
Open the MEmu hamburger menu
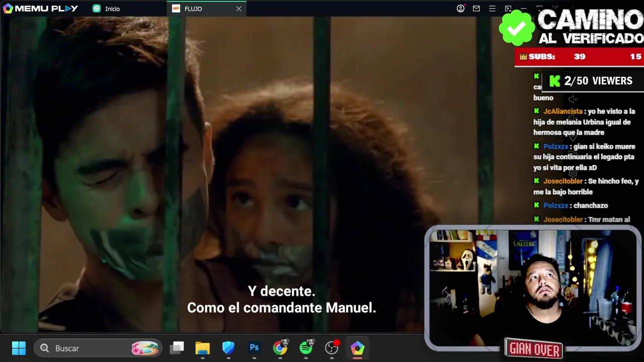[x=493, y=9]
